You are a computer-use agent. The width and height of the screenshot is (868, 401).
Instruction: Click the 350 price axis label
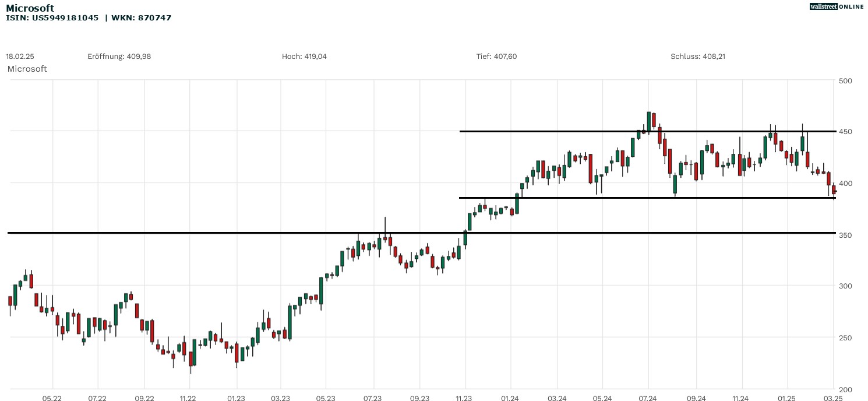click(845, 235)
